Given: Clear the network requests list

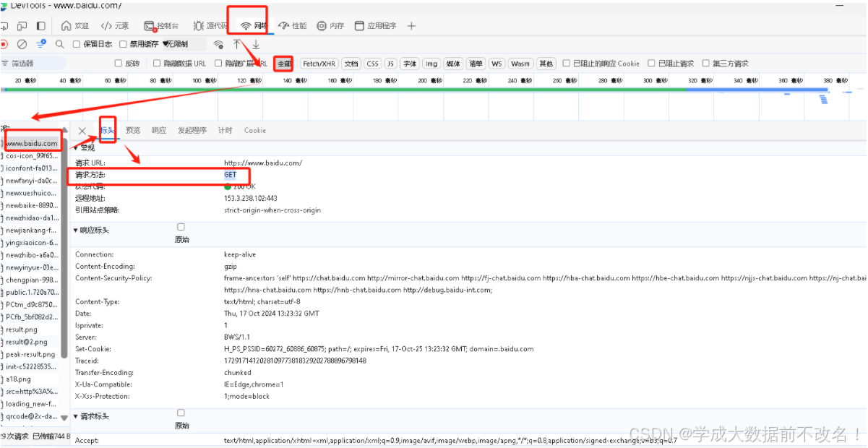Looking at the screenshot, I should [21, 43].
